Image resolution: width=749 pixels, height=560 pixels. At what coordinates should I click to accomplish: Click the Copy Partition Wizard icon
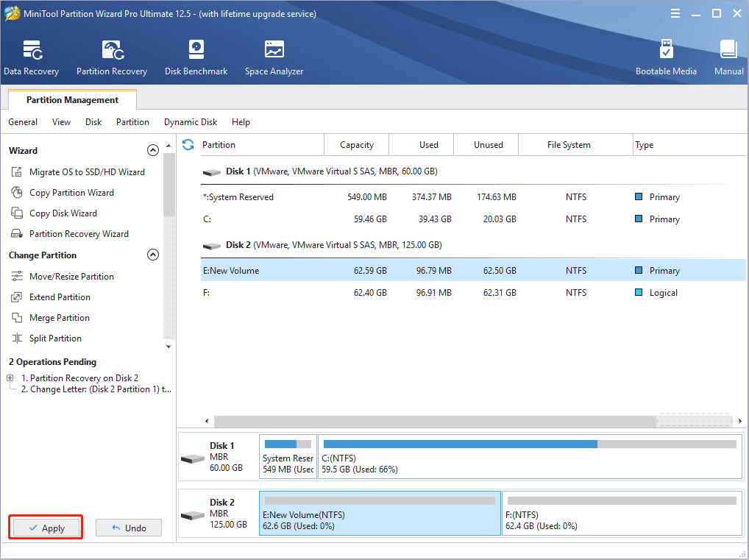[17, 193]
